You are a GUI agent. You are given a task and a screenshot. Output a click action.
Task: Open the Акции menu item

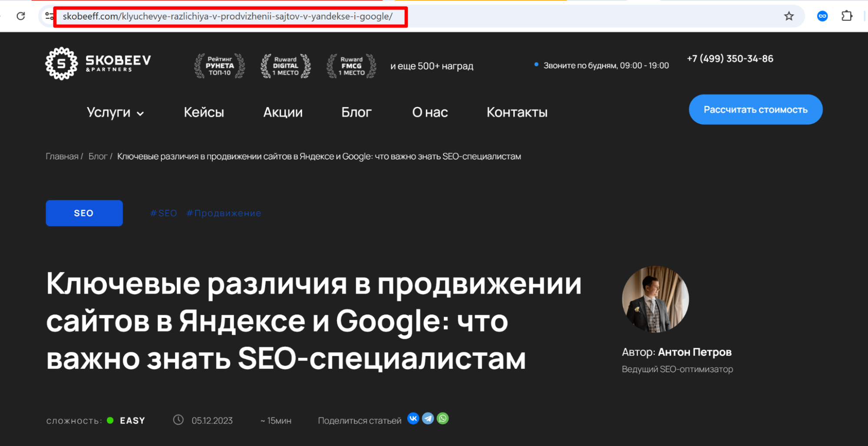click(x=283, y=112)
